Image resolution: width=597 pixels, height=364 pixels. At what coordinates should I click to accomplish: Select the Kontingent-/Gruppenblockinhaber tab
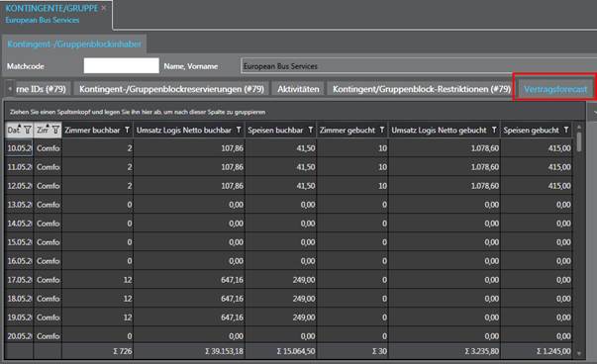tap(74, 45)
